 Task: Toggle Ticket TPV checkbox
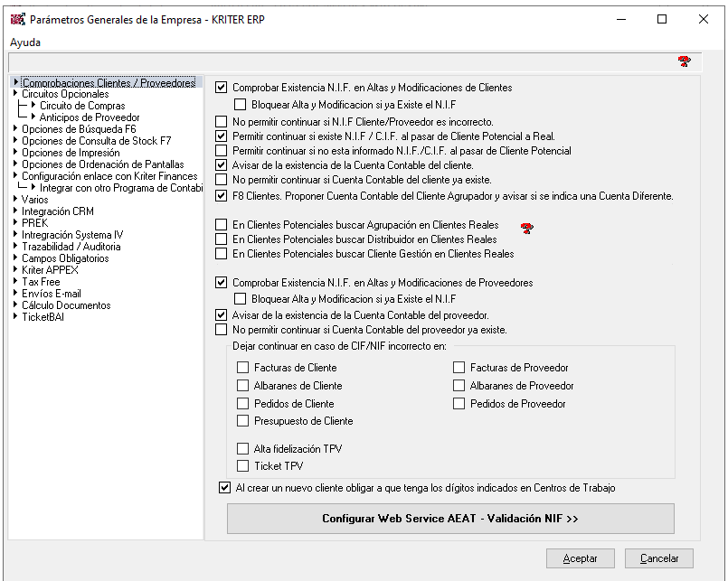point(242,466)
